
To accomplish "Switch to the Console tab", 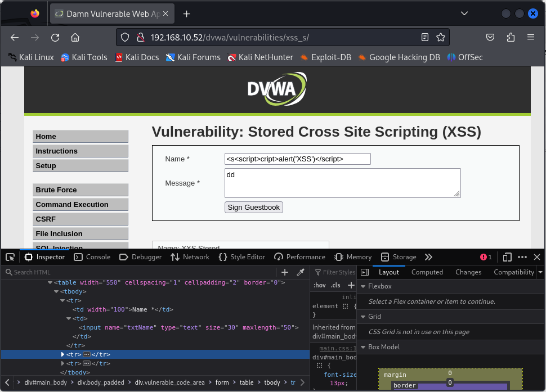I will coord(92,257).
